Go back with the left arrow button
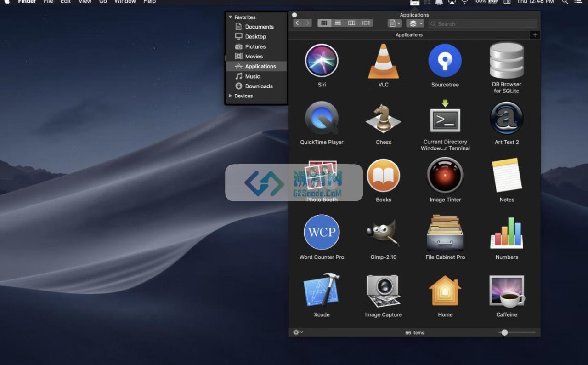Image resolution: width=588 pixels, height=365 pixels. click(298, 23)
